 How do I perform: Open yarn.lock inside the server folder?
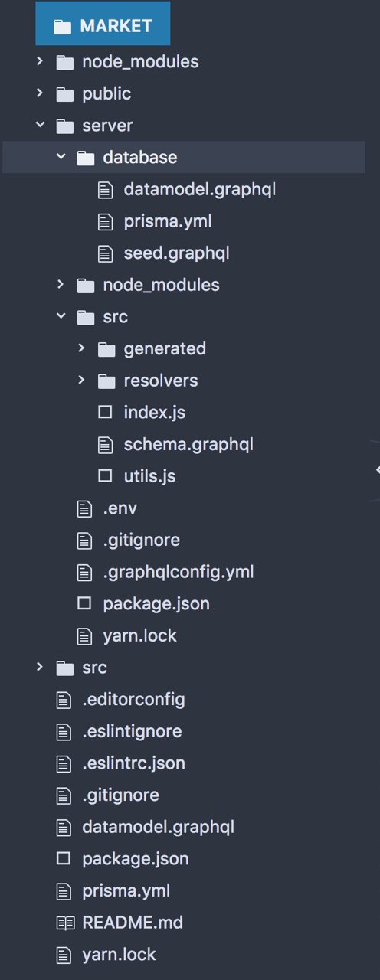(x=139, y=635)
